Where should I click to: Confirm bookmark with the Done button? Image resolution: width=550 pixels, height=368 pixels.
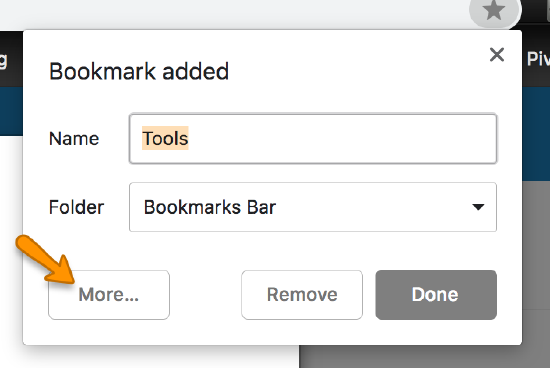point(436,295)
